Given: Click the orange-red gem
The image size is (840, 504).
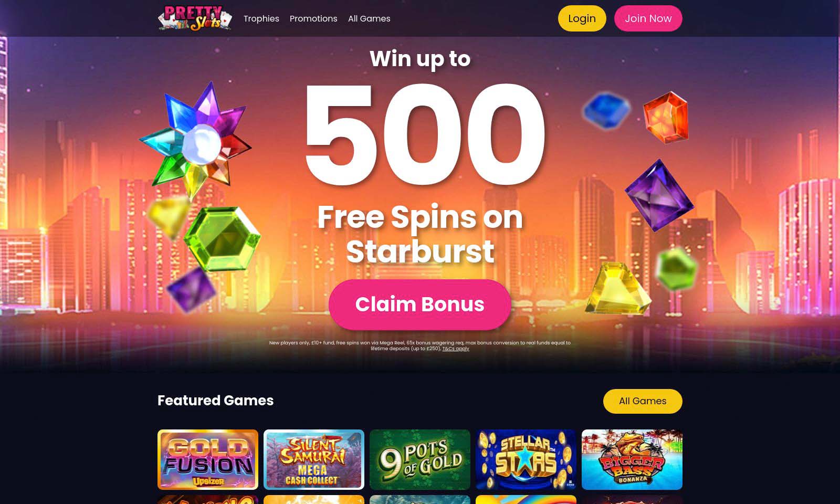Looking at the screenshot, I should (x=666, y=118).
